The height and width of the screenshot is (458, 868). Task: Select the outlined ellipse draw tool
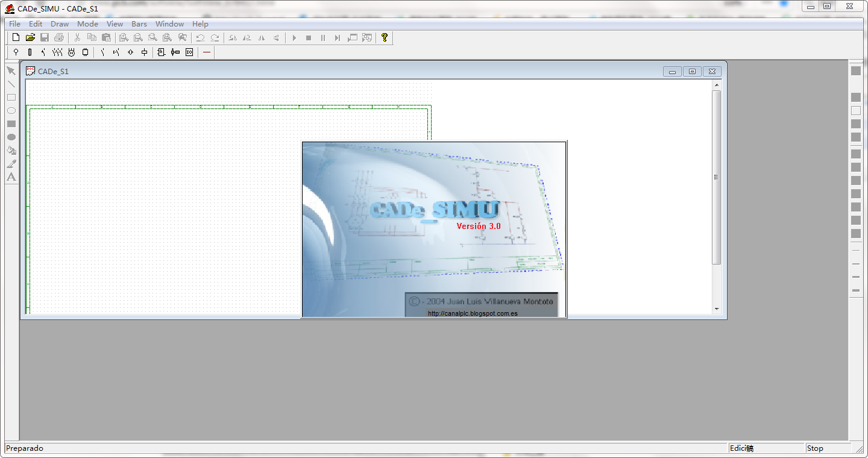pos(11,110)
